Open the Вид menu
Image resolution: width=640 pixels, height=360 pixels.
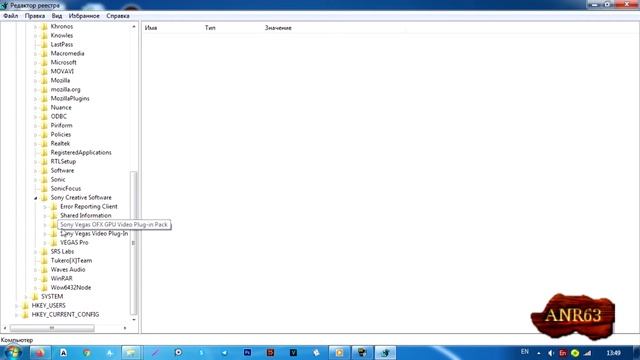click(x=57, y=16)
